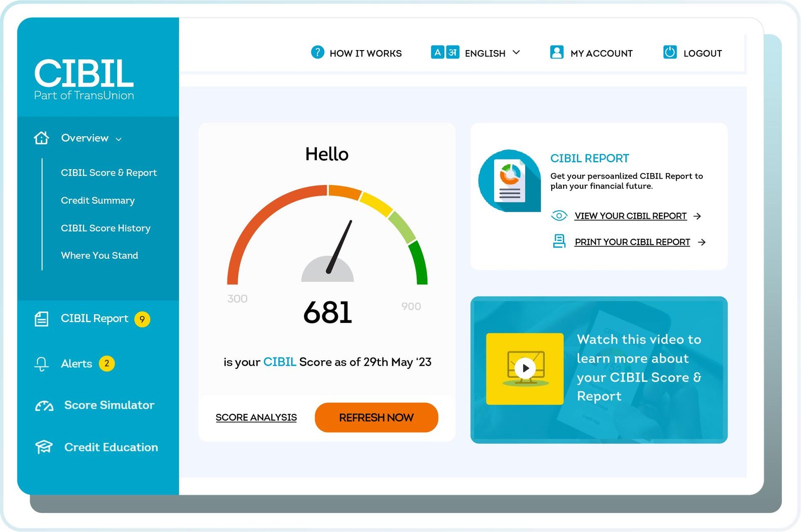This screenshot has height=532, width=801.
Task: Click the credit score gauge needle
Action: tap(339, 247)
